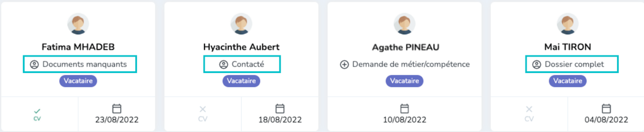Open the Hyacinthe Aubert name link
644x132 pixels.
241,47
